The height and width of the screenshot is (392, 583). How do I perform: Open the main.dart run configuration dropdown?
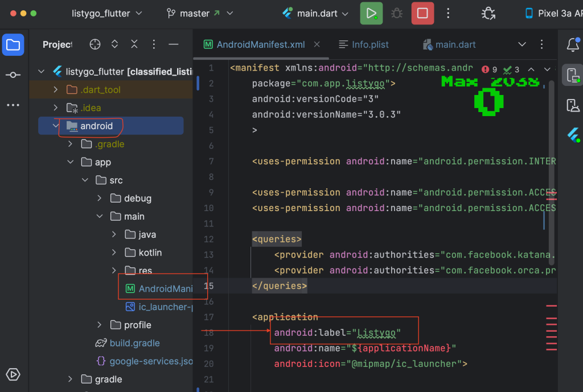coord(315,14)
